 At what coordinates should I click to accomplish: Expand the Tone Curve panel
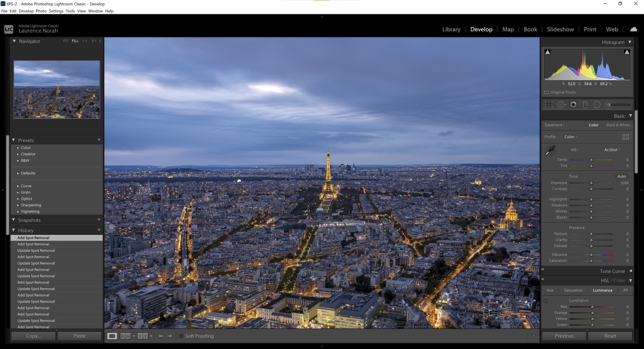[630, 271]
